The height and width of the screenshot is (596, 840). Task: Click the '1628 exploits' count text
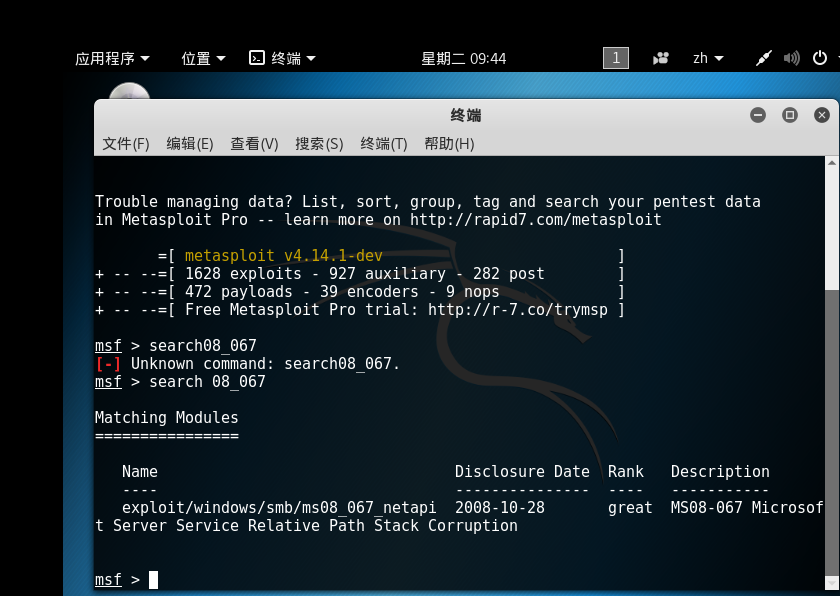click(x=243, y=274)
